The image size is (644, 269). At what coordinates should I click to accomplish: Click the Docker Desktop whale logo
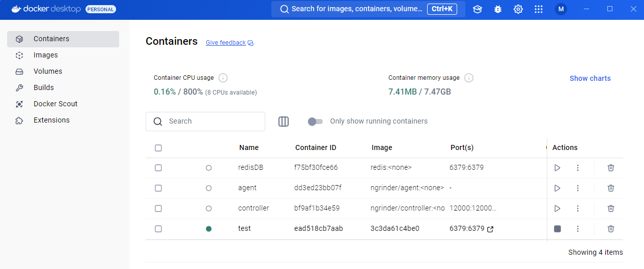tap(16, 9)
